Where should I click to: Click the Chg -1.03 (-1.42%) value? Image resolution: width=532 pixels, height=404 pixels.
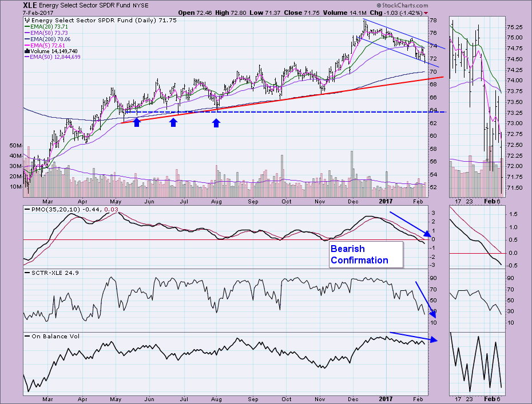(x=396, y=13)
